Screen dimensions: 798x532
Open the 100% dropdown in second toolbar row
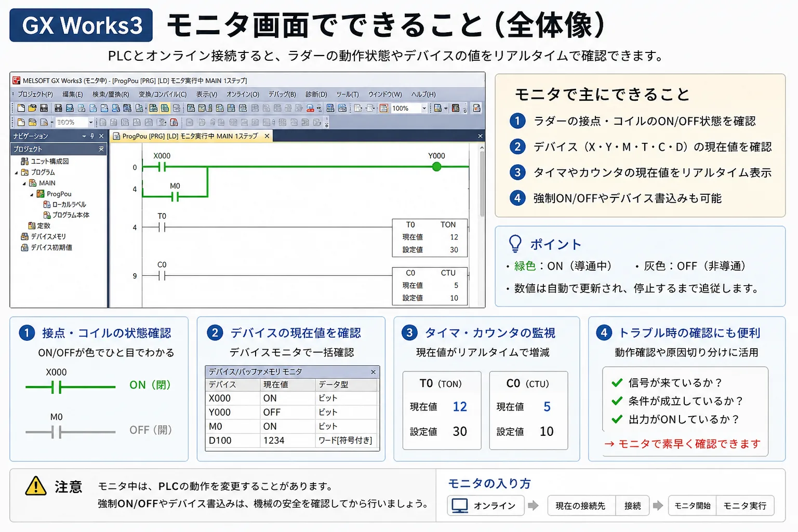91,123
